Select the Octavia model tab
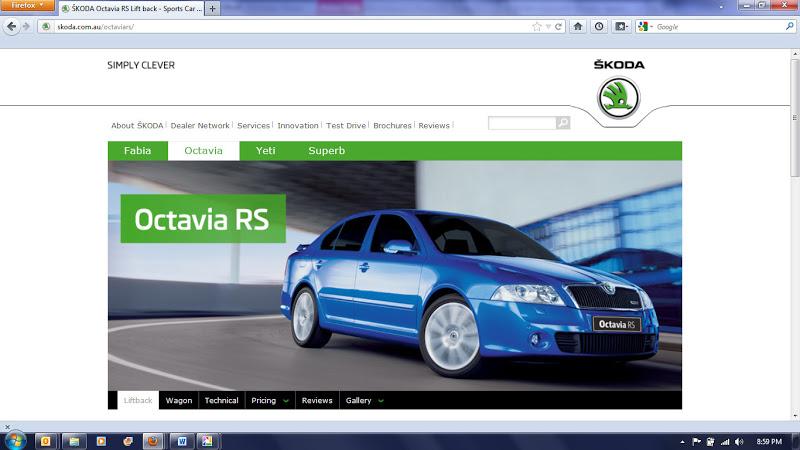The image size is (800, 450). coord(204,151)
